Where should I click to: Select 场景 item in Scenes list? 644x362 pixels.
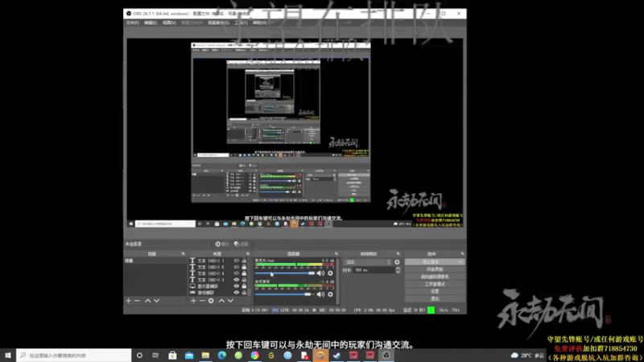coord(155,261)
